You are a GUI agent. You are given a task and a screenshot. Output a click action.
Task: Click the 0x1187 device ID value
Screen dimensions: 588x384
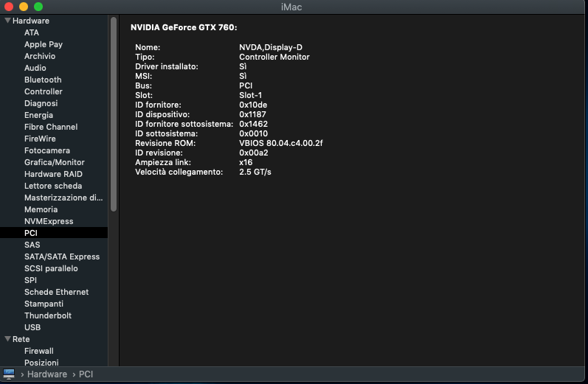point(252,114)
